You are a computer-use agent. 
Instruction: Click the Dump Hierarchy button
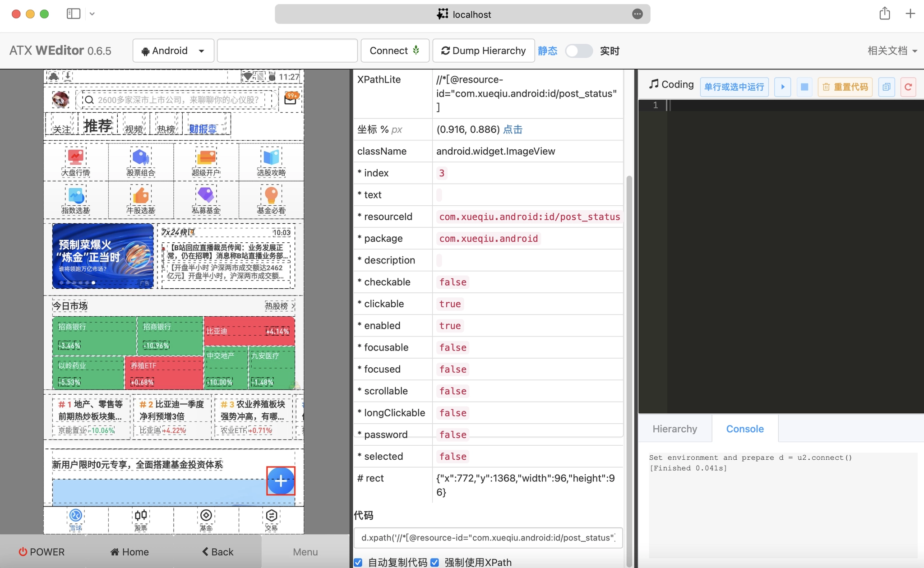[483, 51]
